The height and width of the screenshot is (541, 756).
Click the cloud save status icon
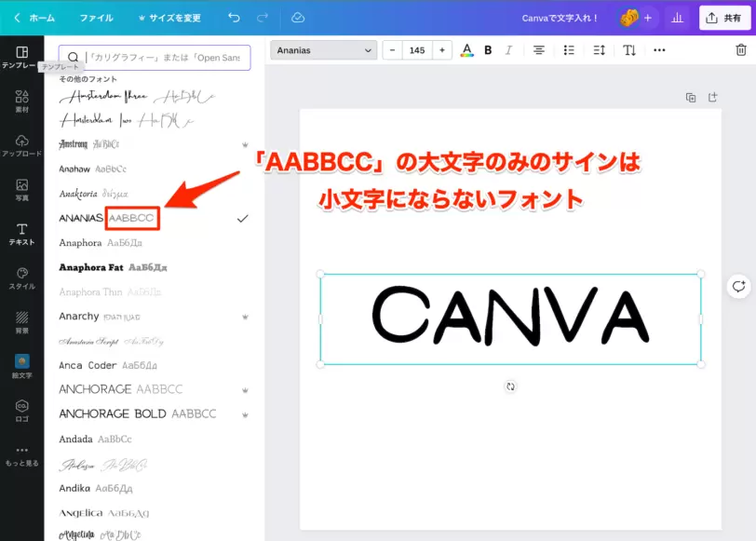298,18
